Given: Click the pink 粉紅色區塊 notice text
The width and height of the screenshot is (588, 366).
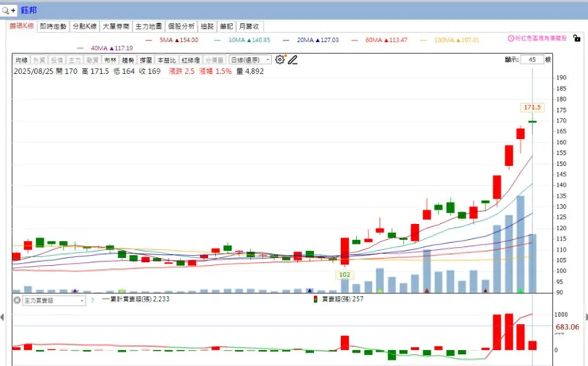Looking at the screenshot, I should pos(540,38).
